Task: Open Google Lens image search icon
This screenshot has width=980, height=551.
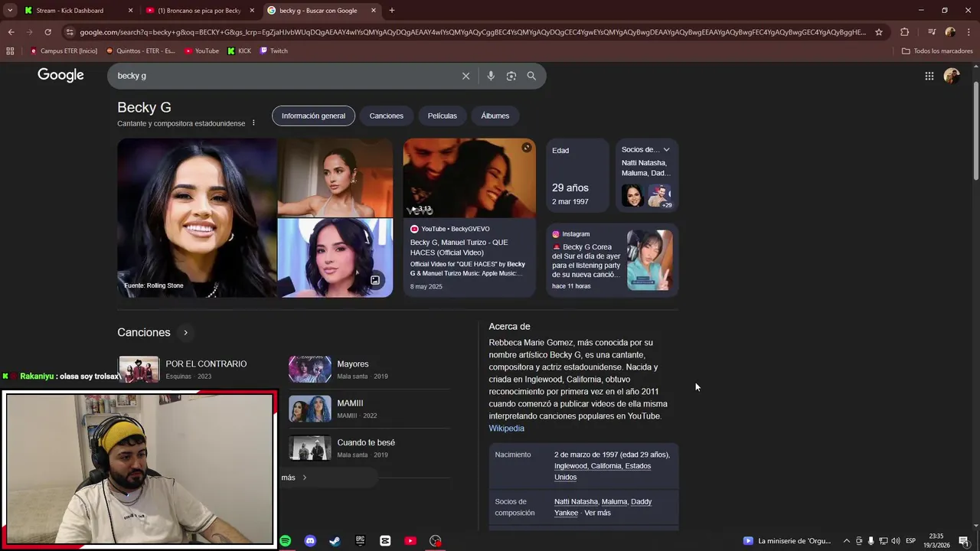Action: point(511,76)
